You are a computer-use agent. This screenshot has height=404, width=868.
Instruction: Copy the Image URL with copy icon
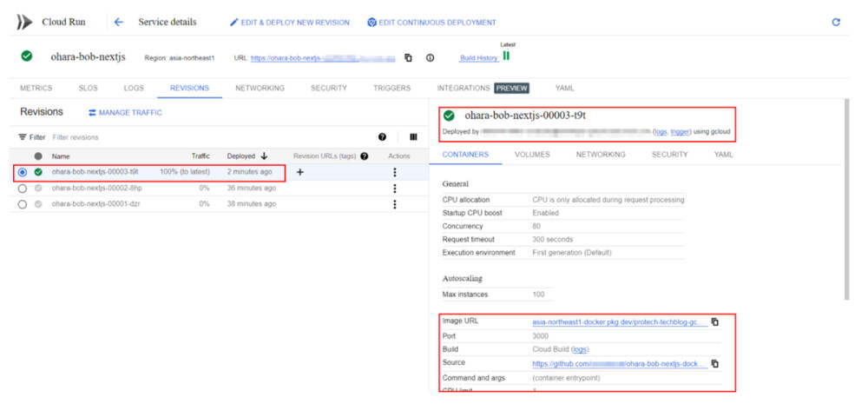click(714, 321)
